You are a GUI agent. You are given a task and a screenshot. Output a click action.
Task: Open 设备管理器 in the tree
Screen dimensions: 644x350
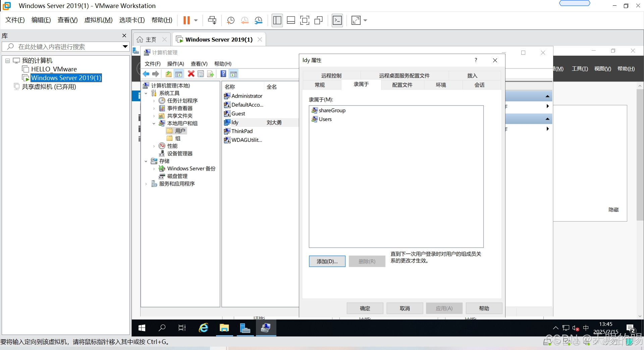(x=180, y=154)
